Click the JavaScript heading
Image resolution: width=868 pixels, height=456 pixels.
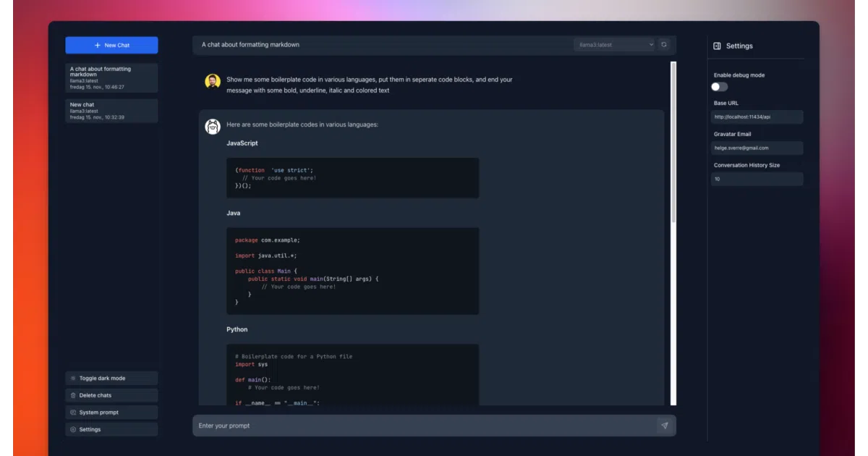click(x=242, y=143)
